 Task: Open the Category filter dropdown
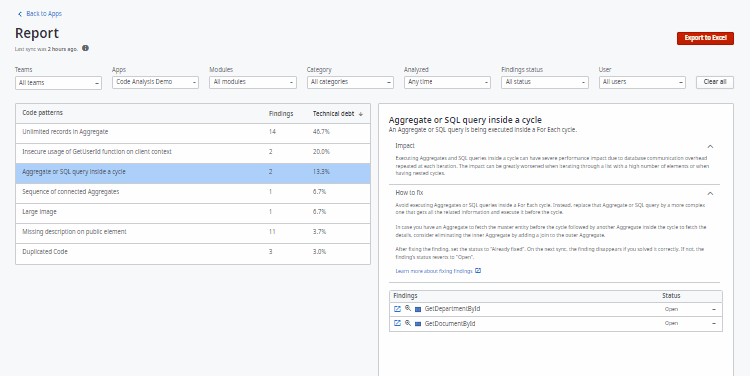350,82
